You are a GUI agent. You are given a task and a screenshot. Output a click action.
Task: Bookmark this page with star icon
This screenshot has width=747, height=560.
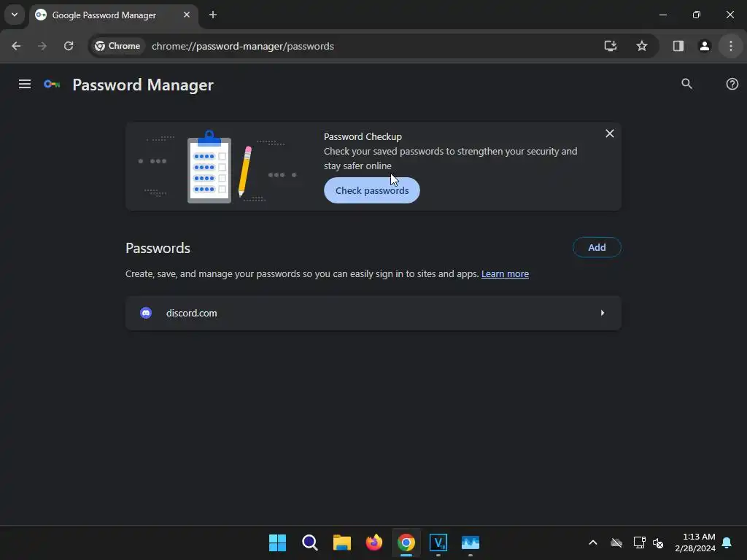click(x=642, y=46)
